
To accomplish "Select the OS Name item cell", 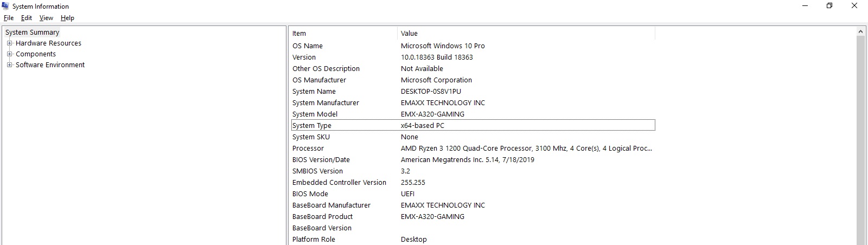I will pos(308,46).
